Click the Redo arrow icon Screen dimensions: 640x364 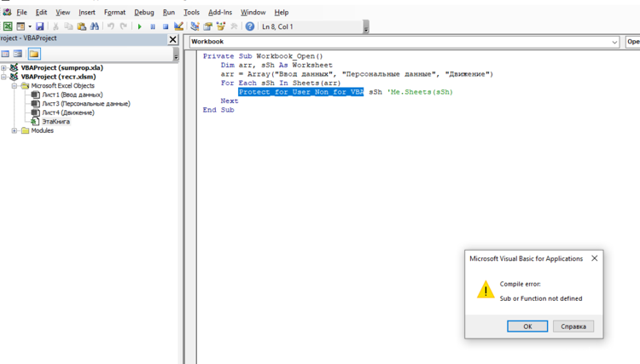coord(123,26)
